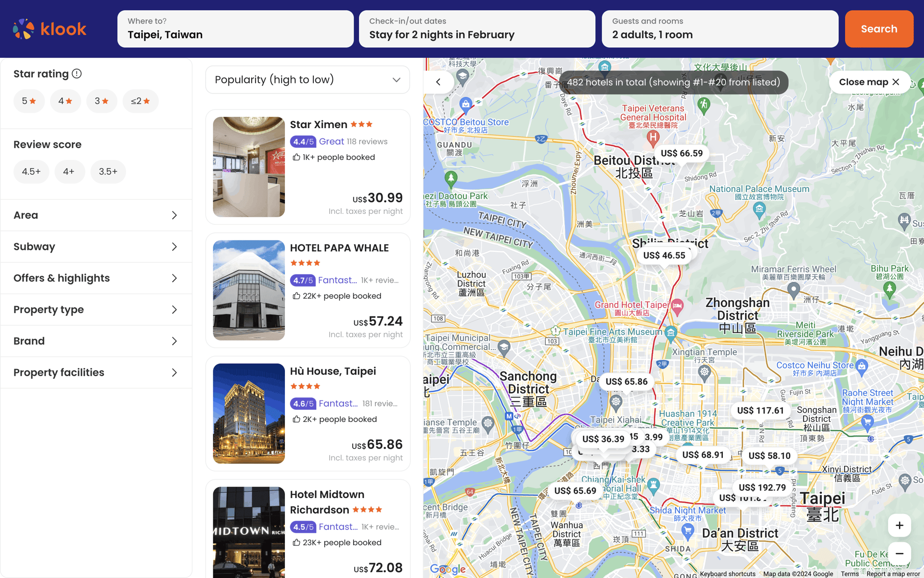Open Check-in/out dates selector

pyautogui.click(x=477, y=29)
